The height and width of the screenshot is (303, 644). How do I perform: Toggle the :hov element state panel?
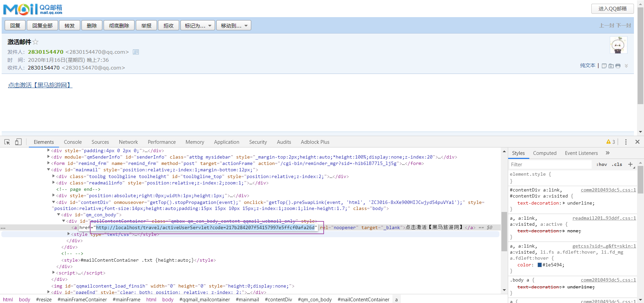pyautogui.click(x=601, y=165)
